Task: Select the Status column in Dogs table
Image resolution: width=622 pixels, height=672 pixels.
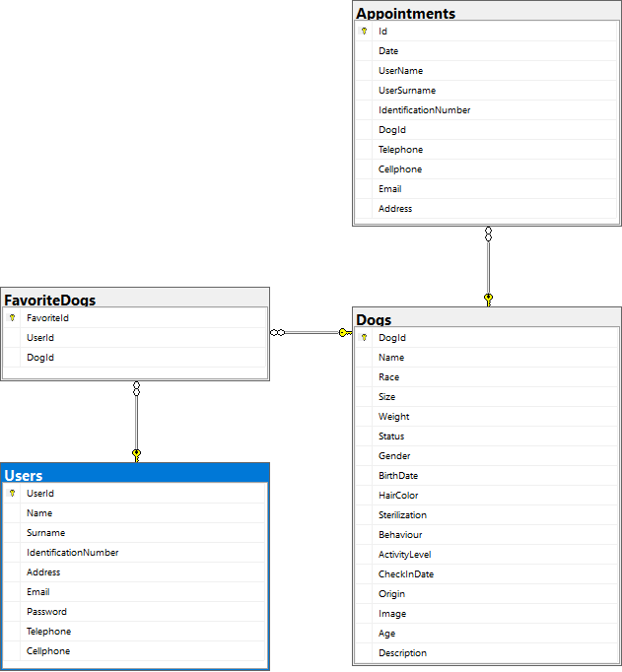Action: [x=486, y=436]
